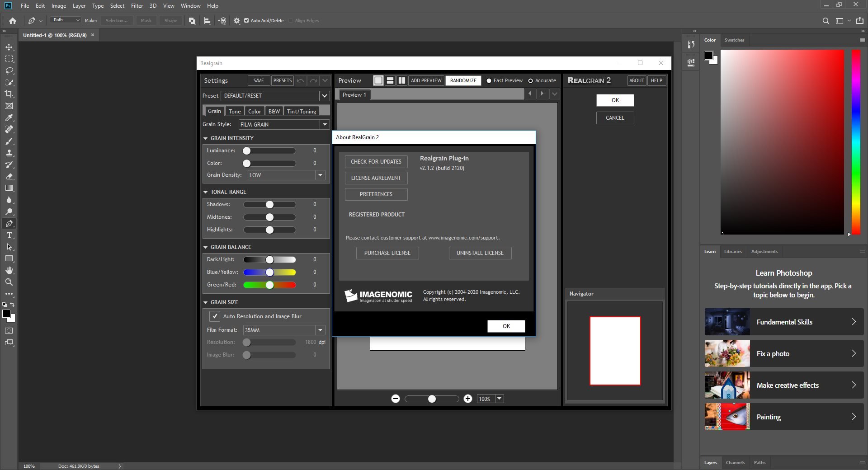
Task: Switch to the B&W tab
Action: 274,111
